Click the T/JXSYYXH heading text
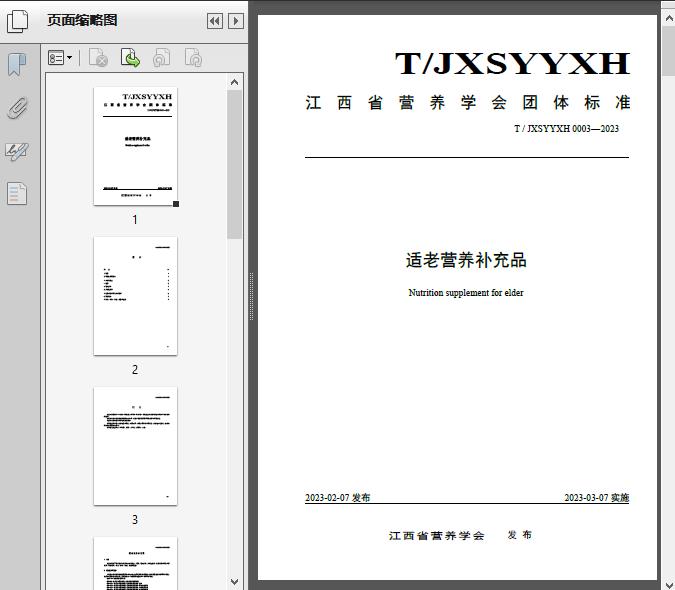This screenshot has width=675, height=590. tap(512, 63)
